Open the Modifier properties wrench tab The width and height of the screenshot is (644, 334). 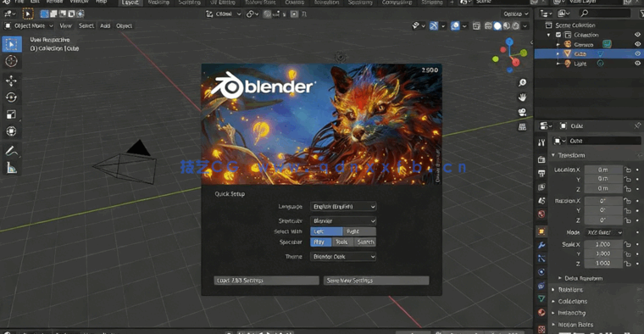click(x=541, y=245)
